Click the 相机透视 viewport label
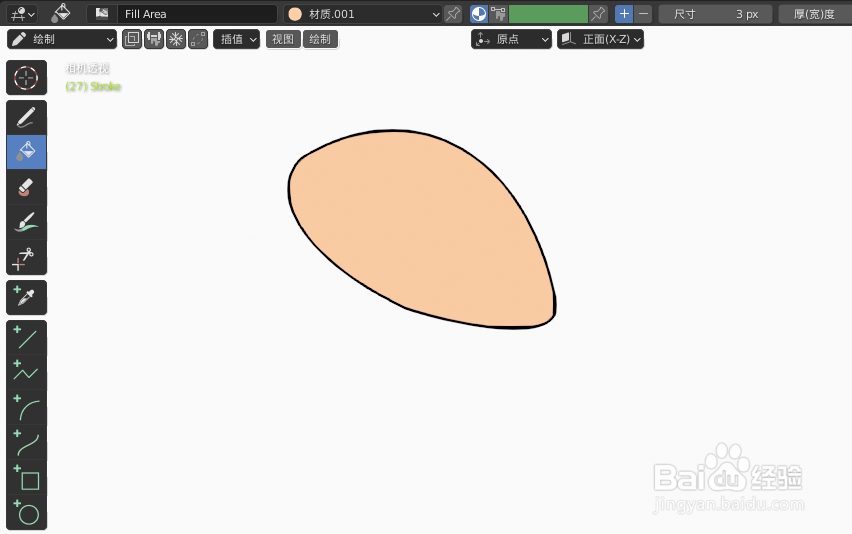Viewport: 852px width, 534px height. (x=87, y=68)
